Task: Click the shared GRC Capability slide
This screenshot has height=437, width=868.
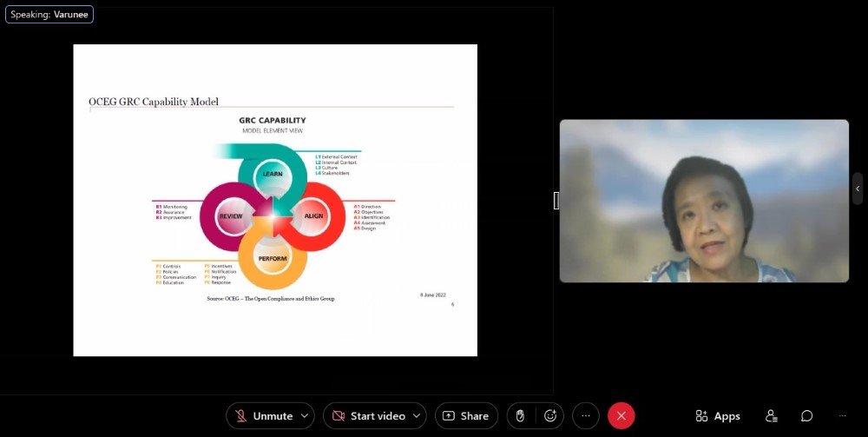Action: pos(275,200)
